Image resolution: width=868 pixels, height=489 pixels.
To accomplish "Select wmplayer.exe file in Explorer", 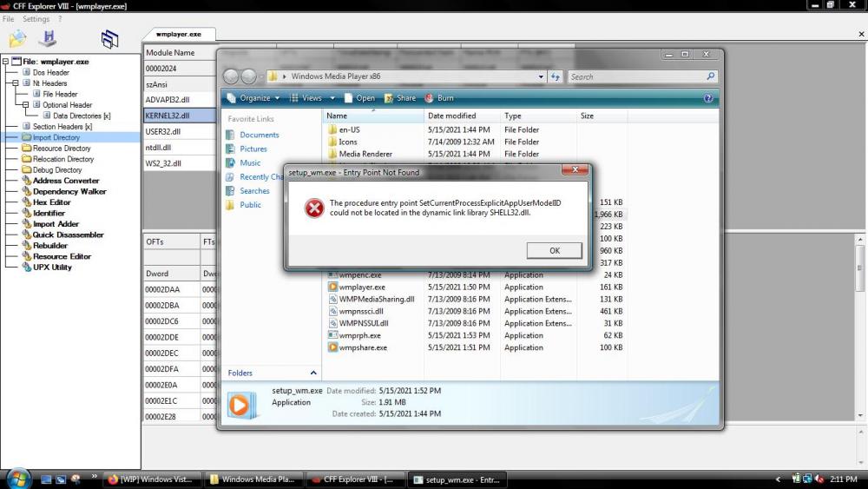I will (362, 287).
